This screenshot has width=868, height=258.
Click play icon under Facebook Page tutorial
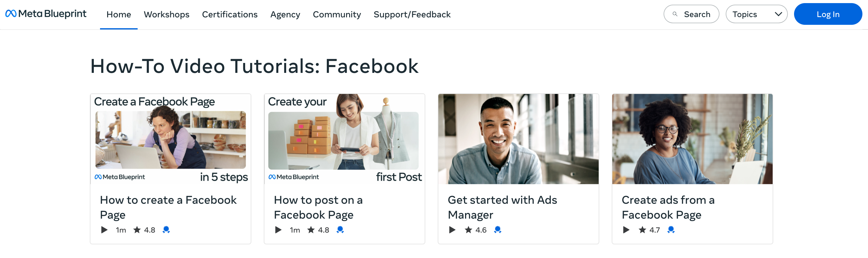104,230
